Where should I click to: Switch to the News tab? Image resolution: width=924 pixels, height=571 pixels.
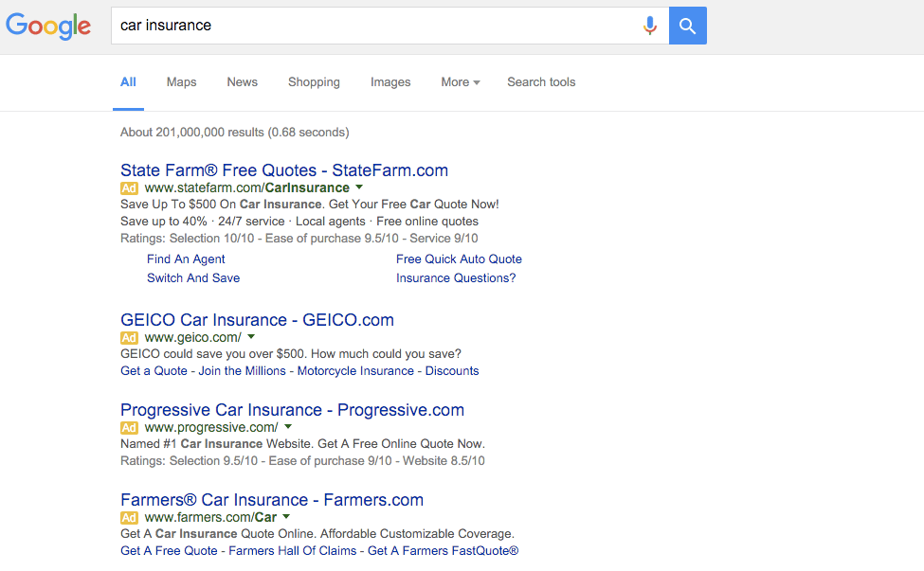tap(243, 82)
